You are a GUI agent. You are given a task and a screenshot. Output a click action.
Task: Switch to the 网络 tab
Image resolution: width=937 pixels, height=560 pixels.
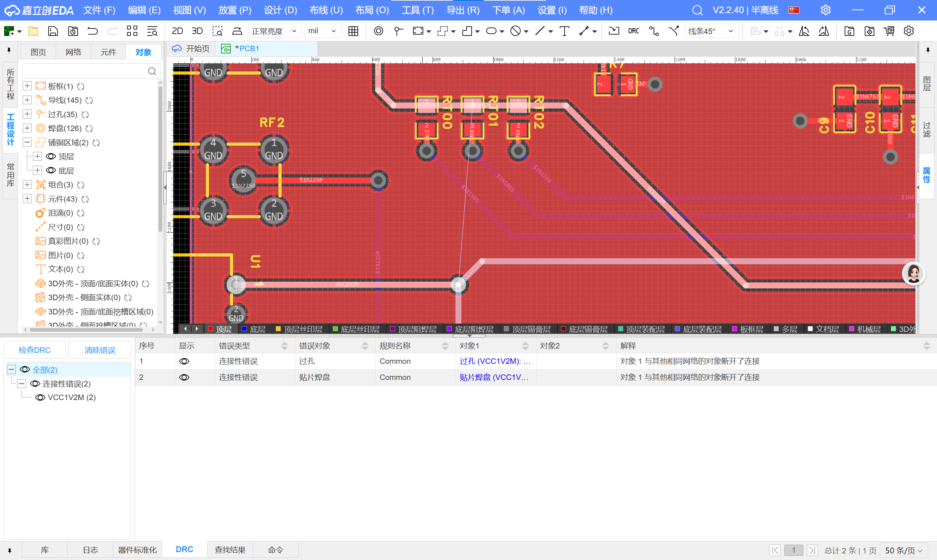click(73, 52)
